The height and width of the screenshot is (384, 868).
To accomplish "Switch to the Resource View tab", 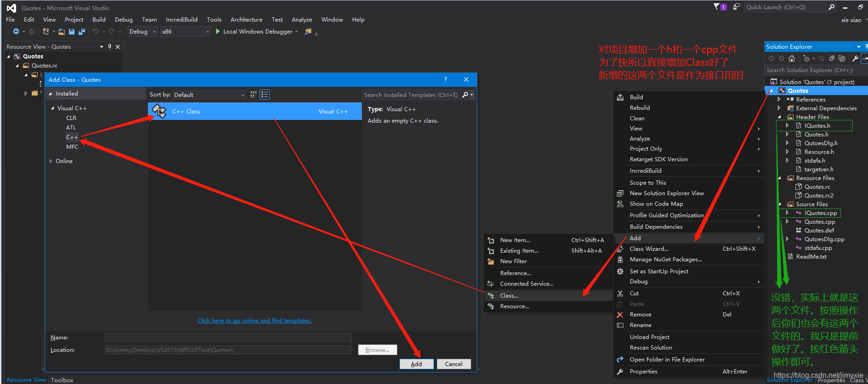I will point(26,380).
